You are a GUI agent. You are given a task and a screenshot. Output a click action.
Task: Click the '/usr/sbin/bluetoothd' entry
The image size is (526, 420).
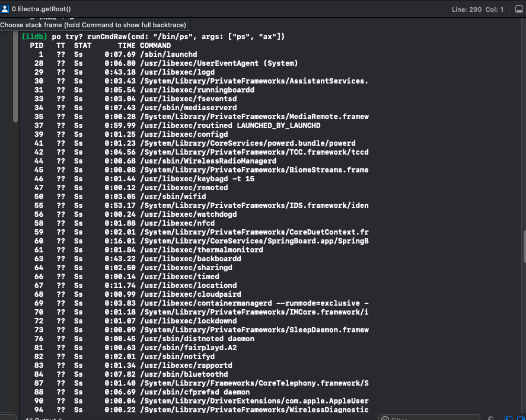184,374
